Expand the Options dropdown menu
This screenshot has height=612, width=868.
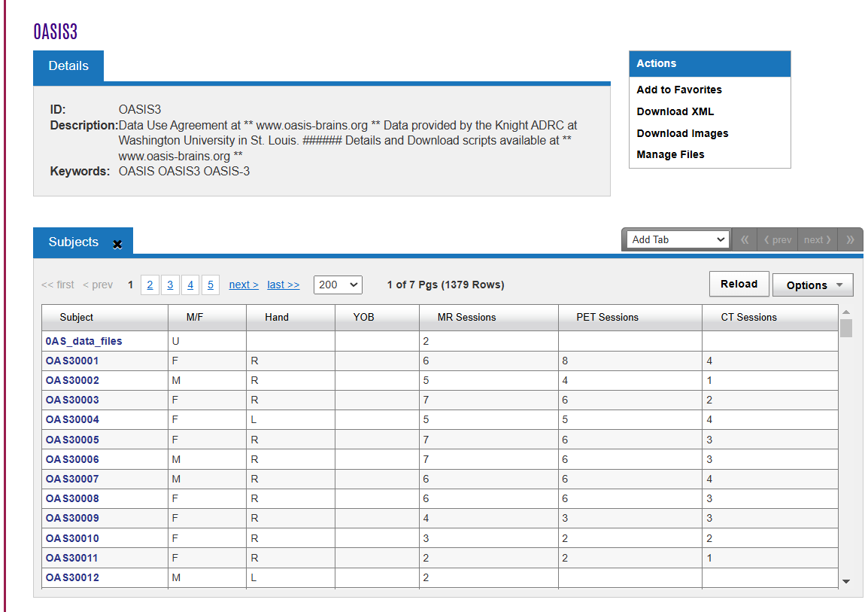812,285
